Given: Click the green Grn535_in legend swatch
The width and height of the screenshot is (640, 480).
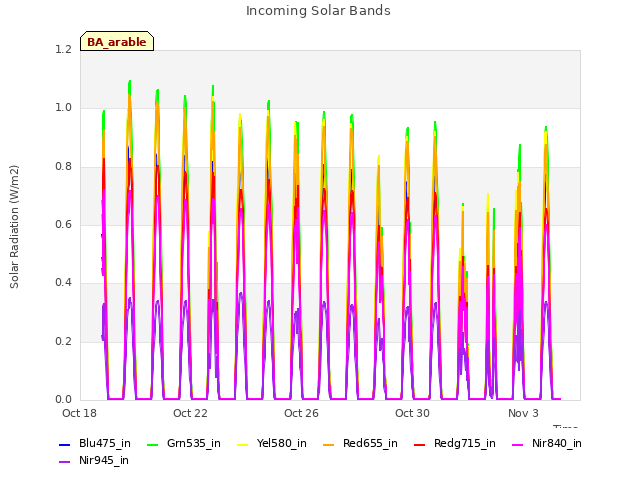Looking at the screenshot, I should [152, 444].
